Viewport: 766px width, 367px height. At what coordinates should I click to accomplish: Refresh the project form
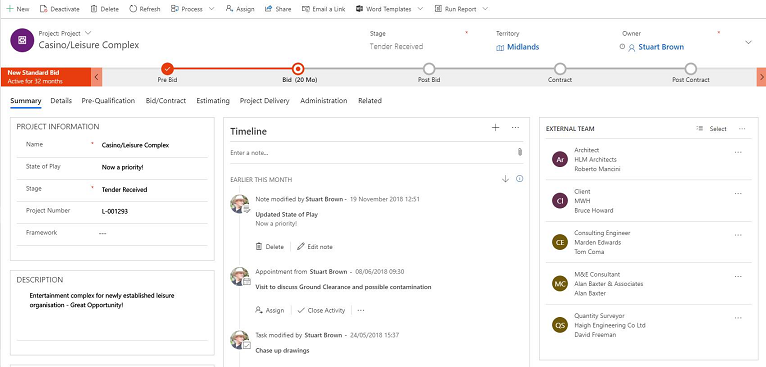(x=145, y=9)
